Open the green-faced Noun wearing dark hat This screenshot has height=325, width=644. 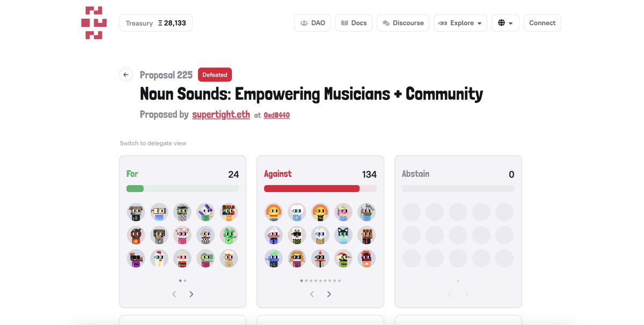tap(182, 212)
